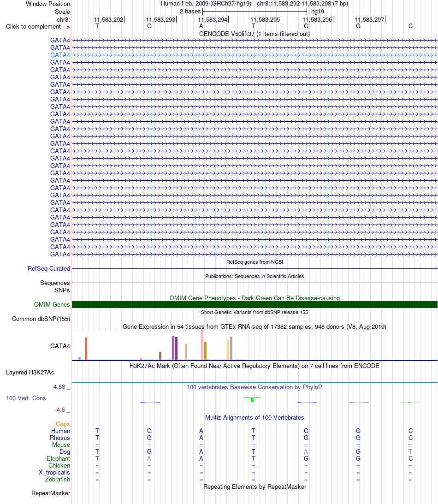438x504 pixels.
Task: Click the red-orange bar in GTEx expression chart
Action: [86, 349]
